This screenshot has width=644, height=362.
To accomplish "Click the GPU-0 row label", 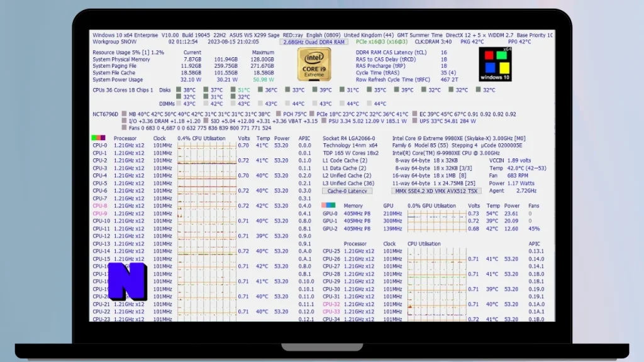I will tap(330, 214).
